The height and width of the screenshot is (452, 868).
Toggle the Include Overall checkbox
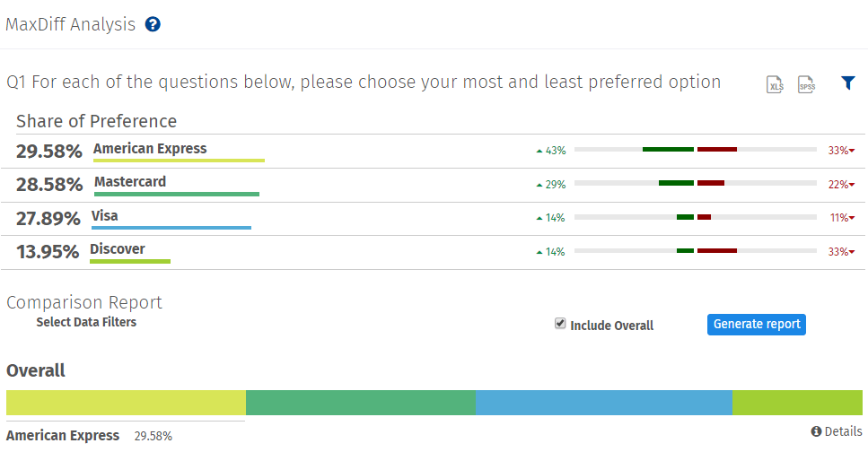pyautogui.click(x=560, y=324)
